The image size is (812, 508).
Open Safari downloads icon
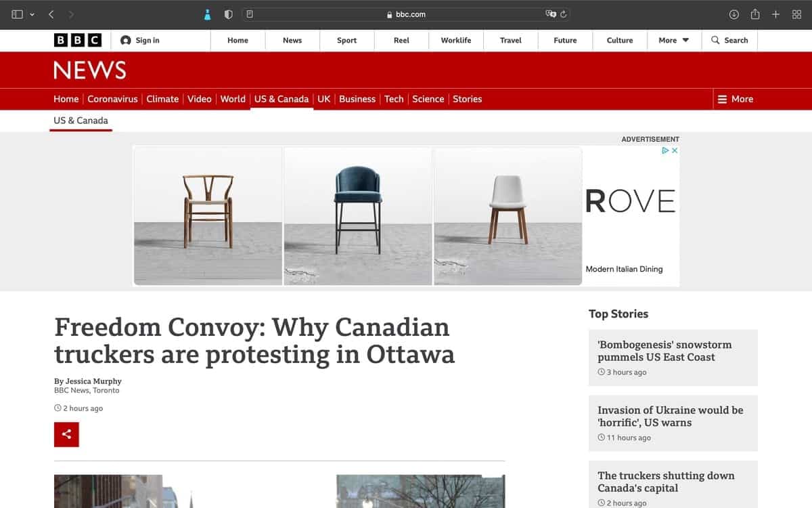click(734, 14)
